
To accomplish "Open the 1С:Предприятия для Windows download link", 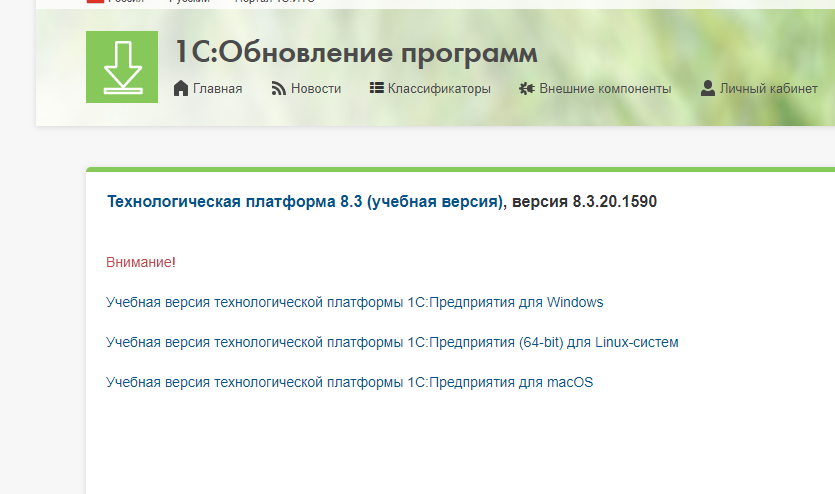I will [355, 302].
